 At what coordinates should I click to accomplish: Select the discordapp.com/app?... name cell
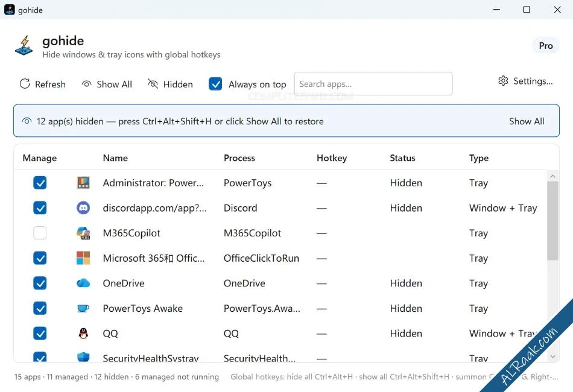[x=154, y=208]
